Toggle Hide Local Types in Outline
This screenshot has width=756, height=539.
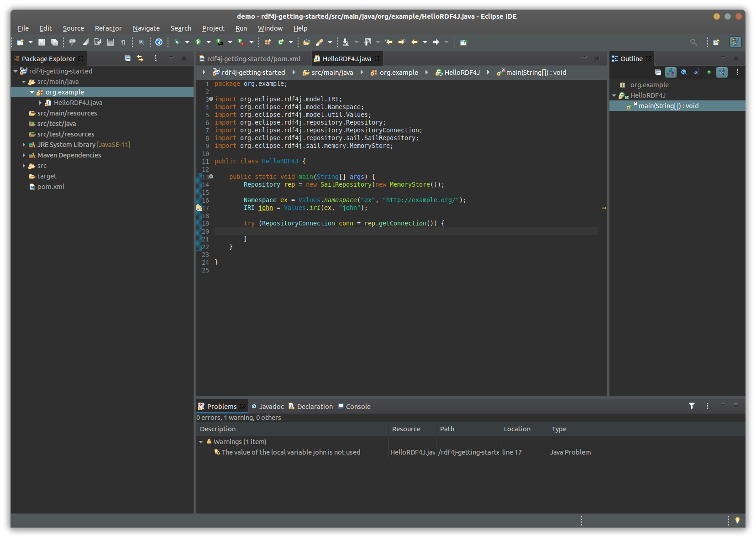click(x=722, y=72)
